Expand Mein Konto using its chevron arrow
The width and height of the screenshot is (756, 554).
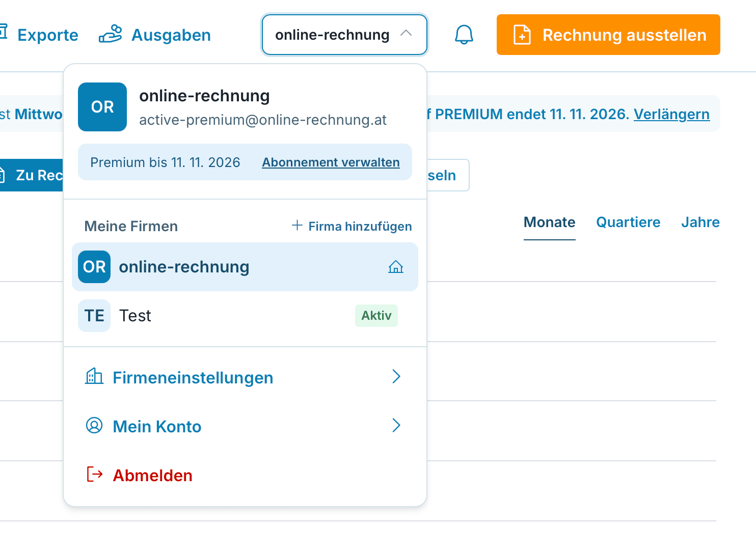point(396,425)
